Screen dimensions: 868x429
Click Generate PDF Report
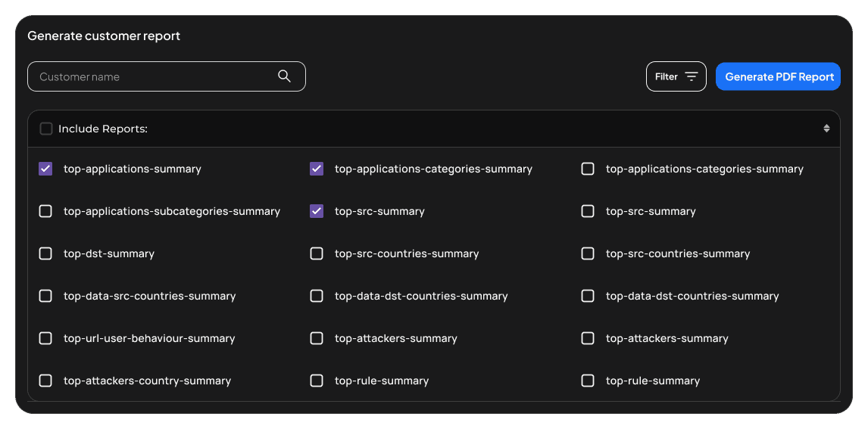(x=778, y=76)
